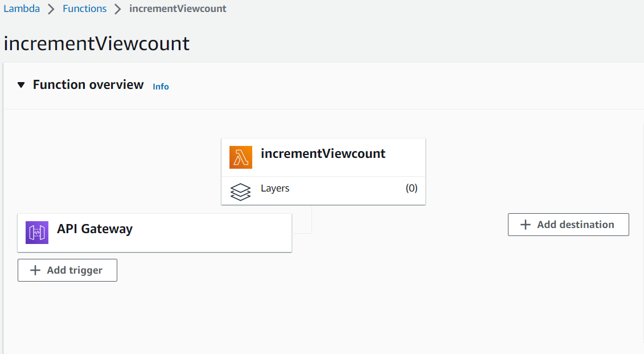Image resolution: width=644 pixels, height=354 pixels.
Task: Click the Add trigger button
Action: (67, 270)
